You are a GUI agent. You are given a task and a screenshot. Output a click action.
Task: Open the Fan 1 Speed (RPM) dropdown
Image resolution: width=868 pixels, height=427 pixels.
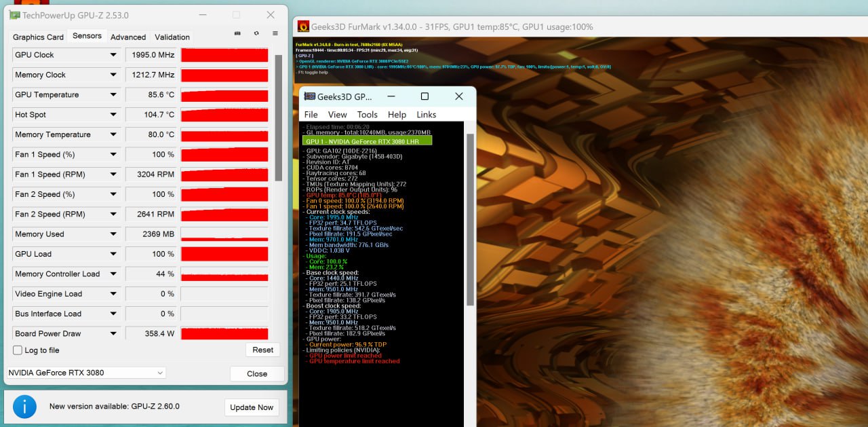coord(113,174)
